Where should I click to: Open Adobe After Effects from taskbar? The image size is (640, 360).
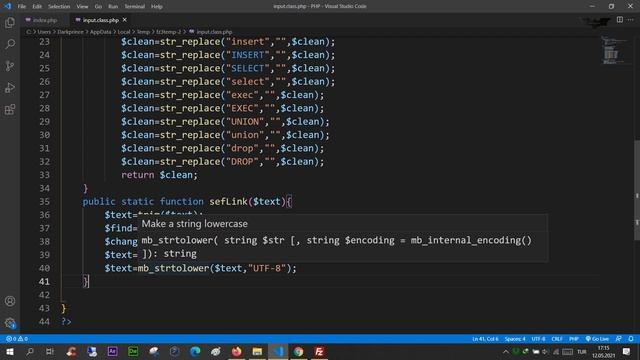[112, 351]
